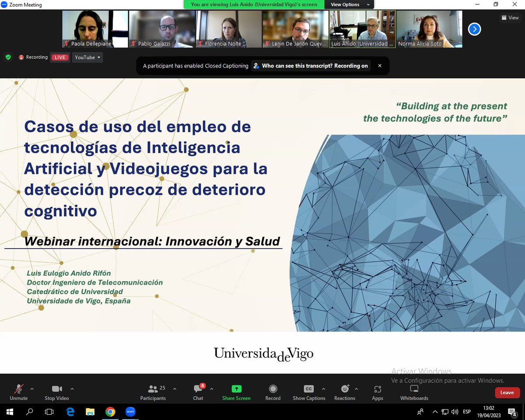Dismiss the closed captioning notification
525x420 pixels.
[x=380, y=66]
